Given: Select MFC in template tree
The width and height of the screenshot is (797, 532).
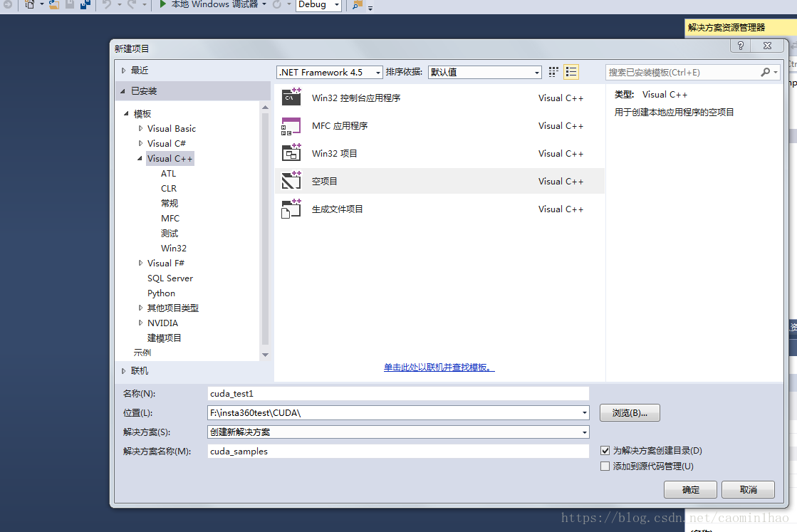Looking at the screenshot, I should point(170,218).
